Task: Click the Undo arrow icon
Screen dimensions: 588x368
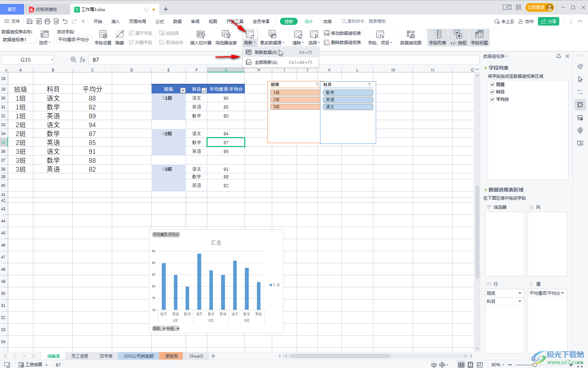Action: tap(65, 21)
